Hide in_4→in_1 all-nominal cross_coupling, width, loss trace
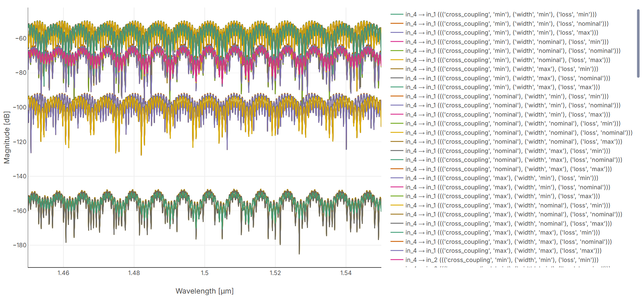 point(518,133)
